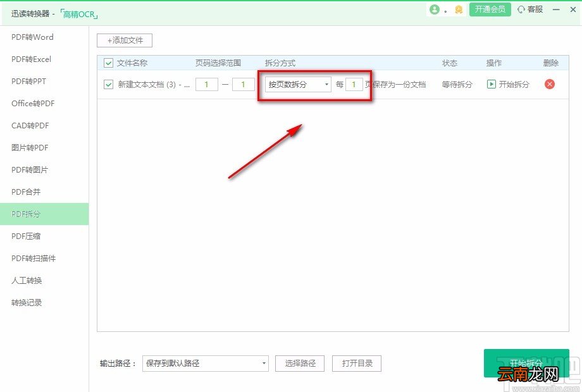This screenshot has height=392, width=582.
Task: Click the 打开目录 button
Action: tap(357, 364)
